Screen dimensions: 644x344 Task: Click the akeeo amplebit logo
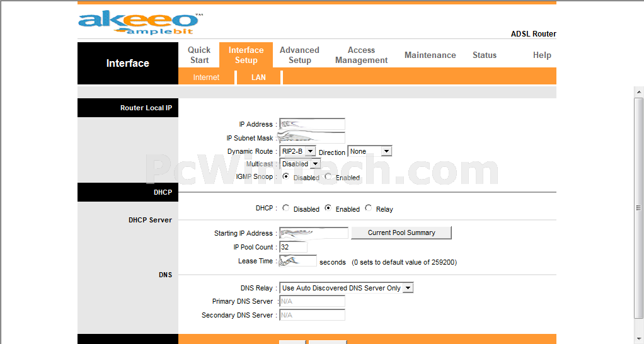pos(141,23)
